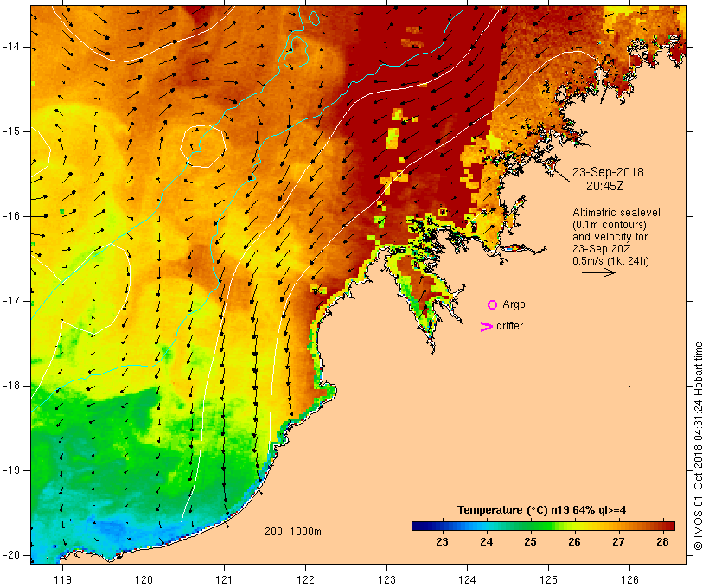Click the colorbar value 23
The height and width of the screenshot is (588, 709).
tap(442, 542)
